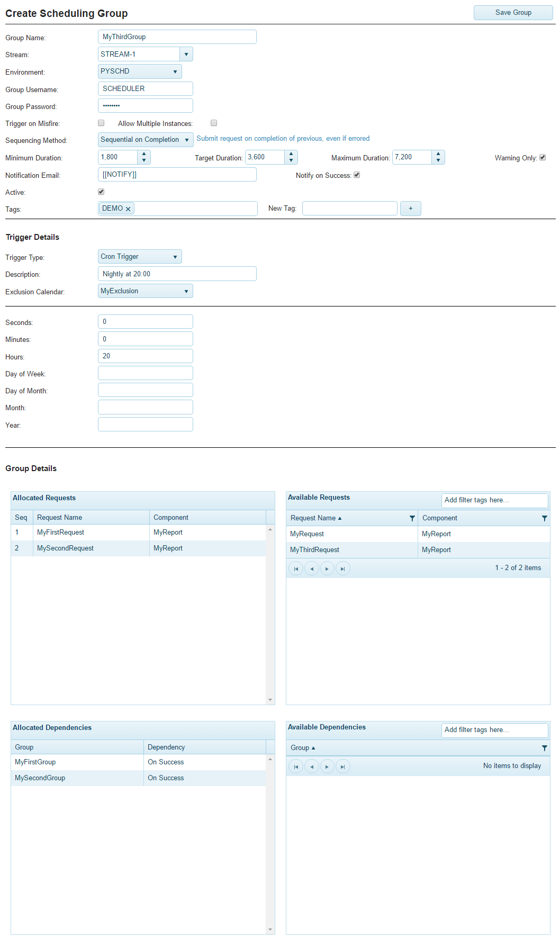560x938 pixels.
Task: Check the Allow Multiple Instances box
Action: pyautogui.click(x=214, y=123)
